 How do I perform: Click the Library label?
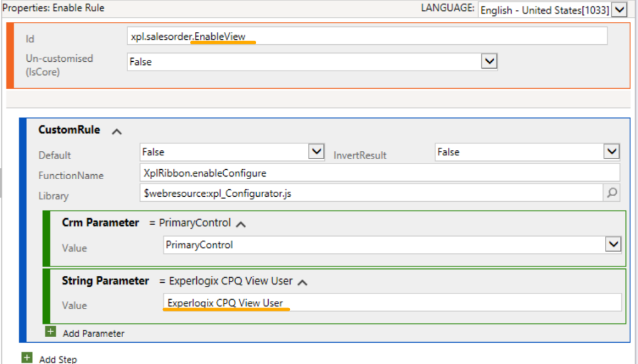pos(53,195)
